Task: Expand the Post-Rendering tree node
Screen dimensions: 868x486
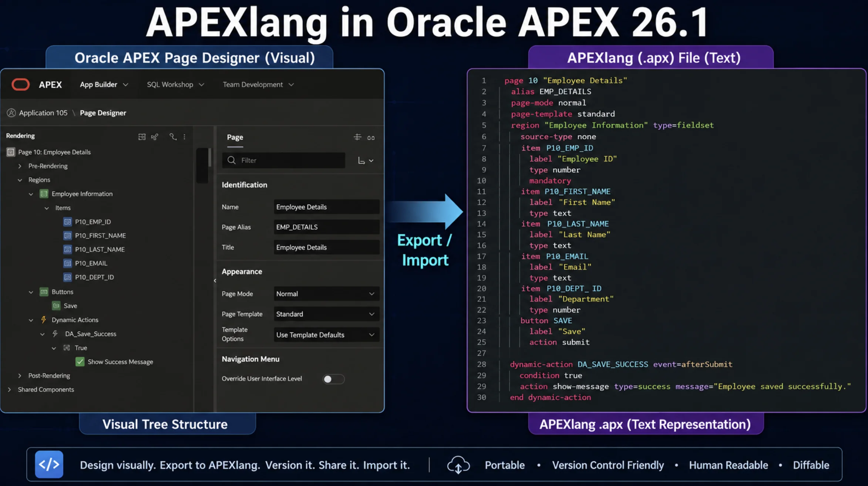Action: point(20,375)
